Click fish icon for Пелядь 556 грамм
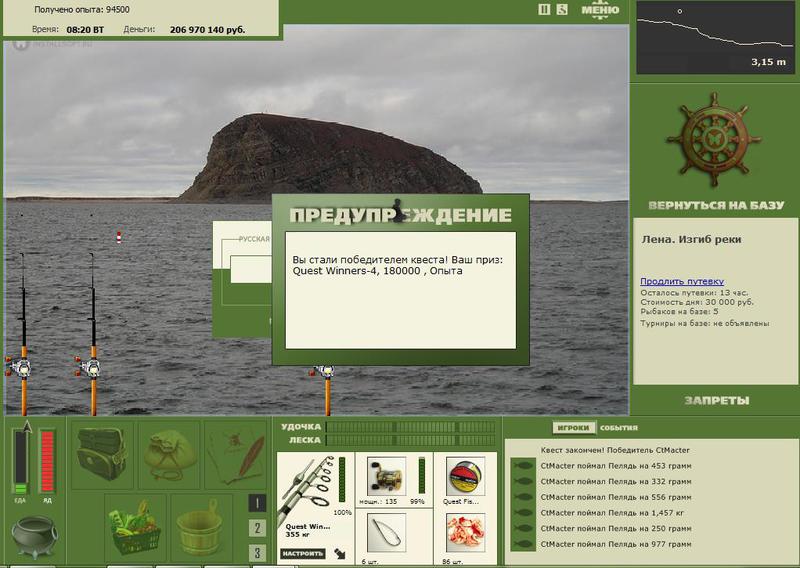The width and height of the screenshot is (800, 568). pos(523,497)
